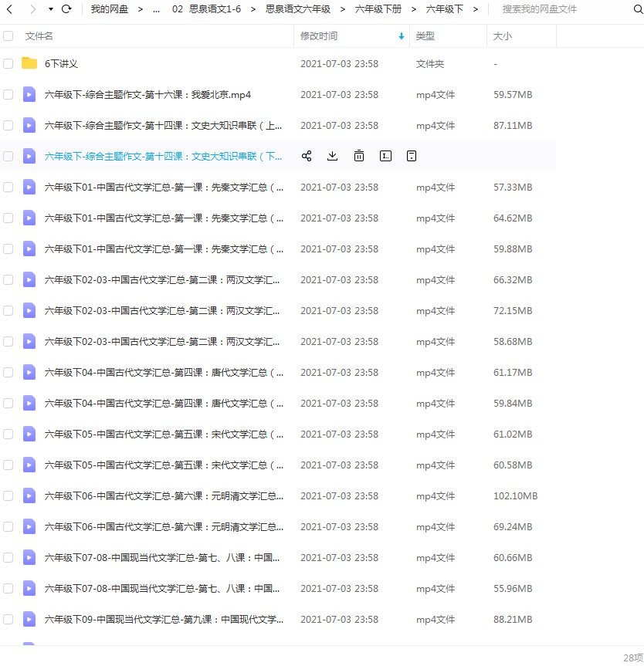Click the device-shaped icon in highlighted row
This screenshot has height=666, width=644.
[412, 156]
